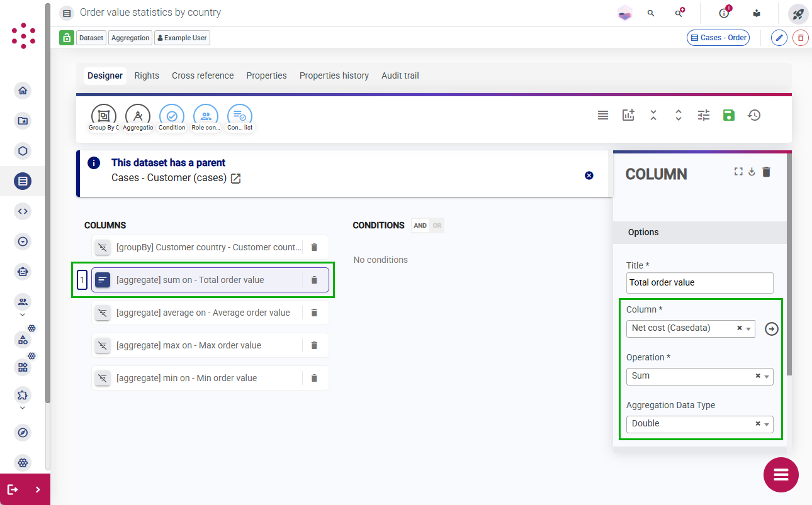Add a Group By column
The image size is (812, 505).
[104, 118]
